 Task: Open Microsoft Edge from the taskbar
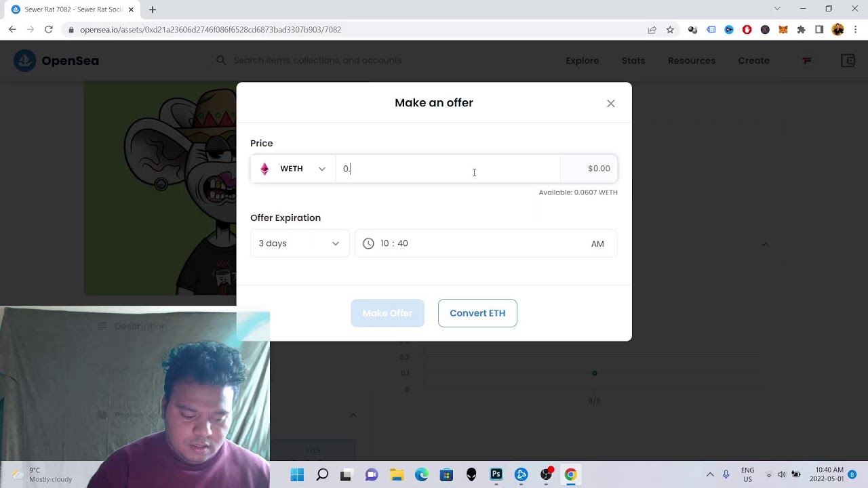[422, 474]
